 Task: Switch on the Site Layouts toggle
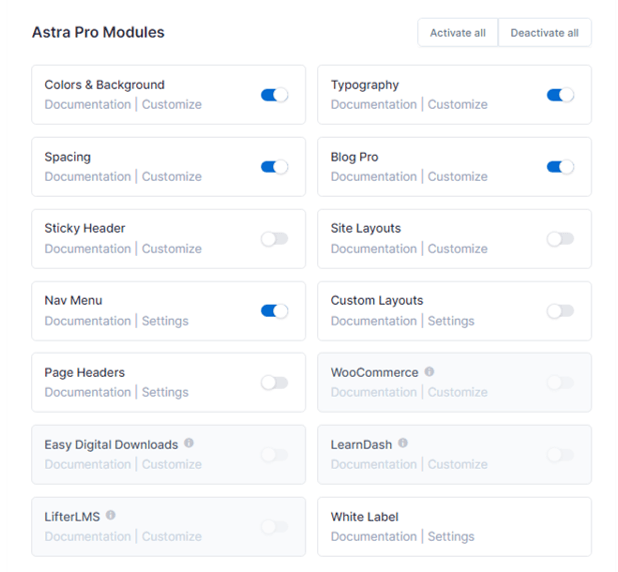[560, 239]
